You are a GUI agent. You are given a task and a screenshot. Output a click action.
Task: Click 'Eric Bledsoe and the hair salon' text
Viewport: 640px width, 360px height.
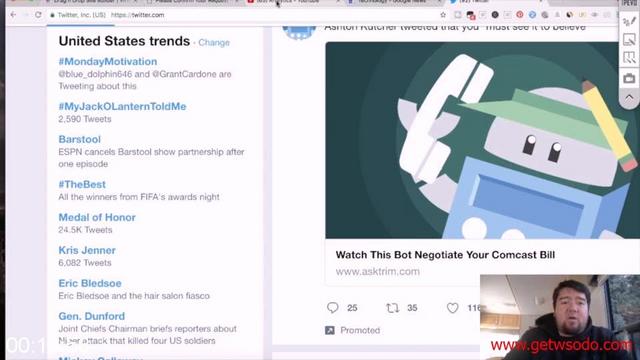pyautogui.click(x=134, y=296)
